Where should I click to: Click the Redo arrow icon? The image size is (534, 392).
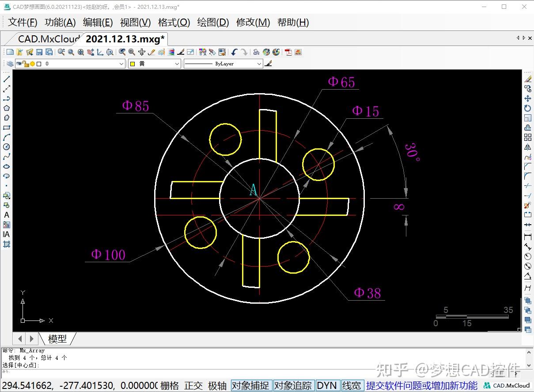click(245, 52)
